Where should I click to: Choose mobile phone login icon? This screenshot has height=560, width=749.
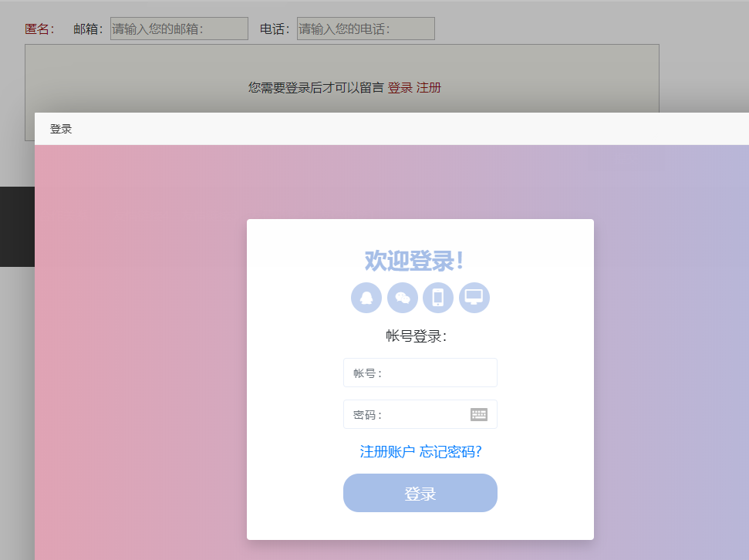coord(438,298)
